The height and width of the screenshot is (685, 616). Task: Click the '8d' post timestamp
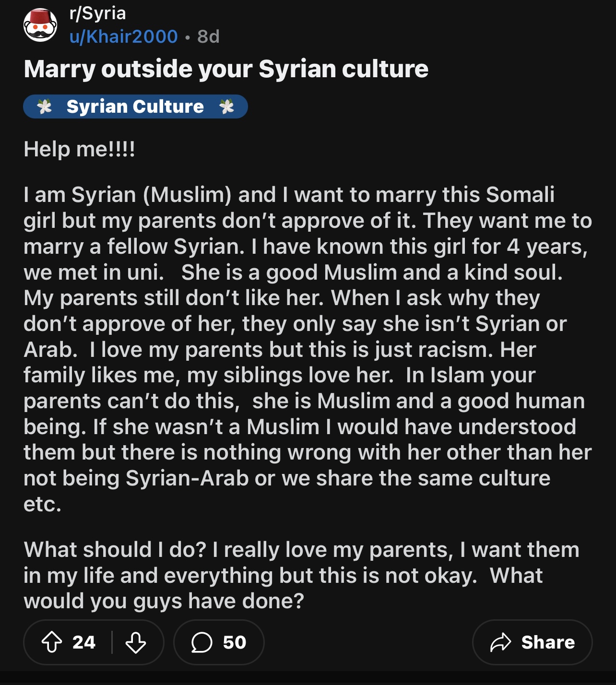pyautogui.click(x=208, y=36)
